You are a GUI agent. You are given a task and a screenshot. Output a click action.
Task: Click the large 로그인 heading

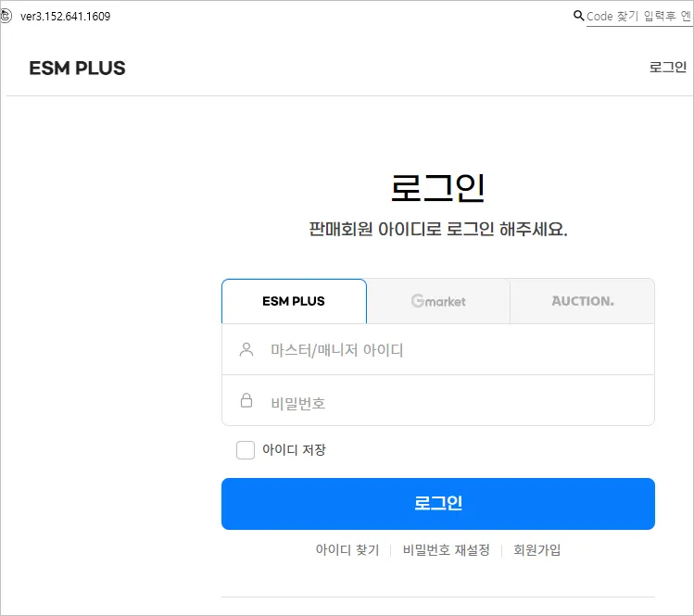point(438,188)
